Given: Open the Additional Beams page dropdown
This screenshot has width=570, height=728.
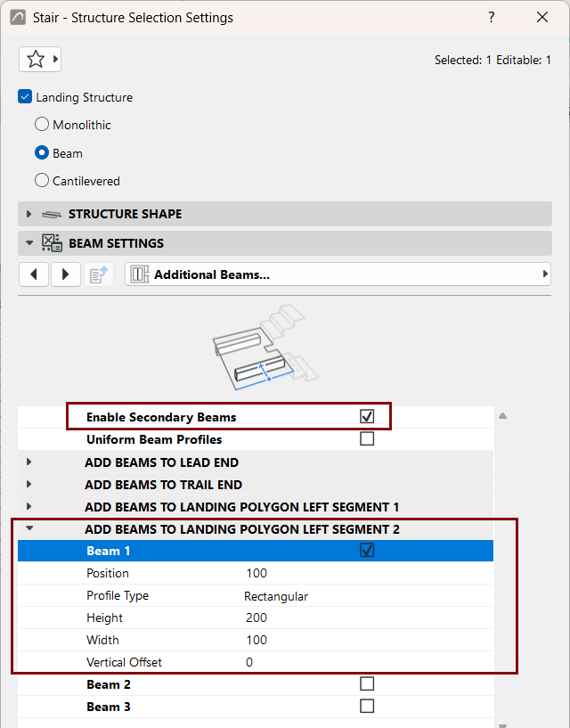Looking at the screenshot, I should pos(338,274).
